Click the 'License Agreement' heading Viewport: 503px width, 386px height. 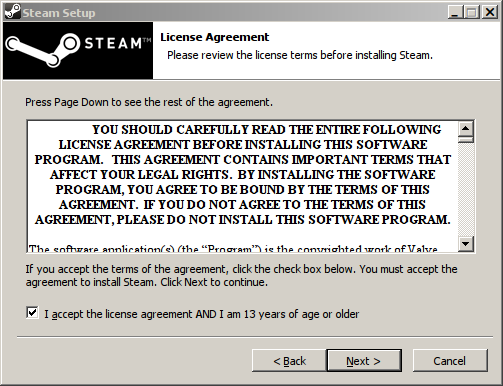pos(214,37)
